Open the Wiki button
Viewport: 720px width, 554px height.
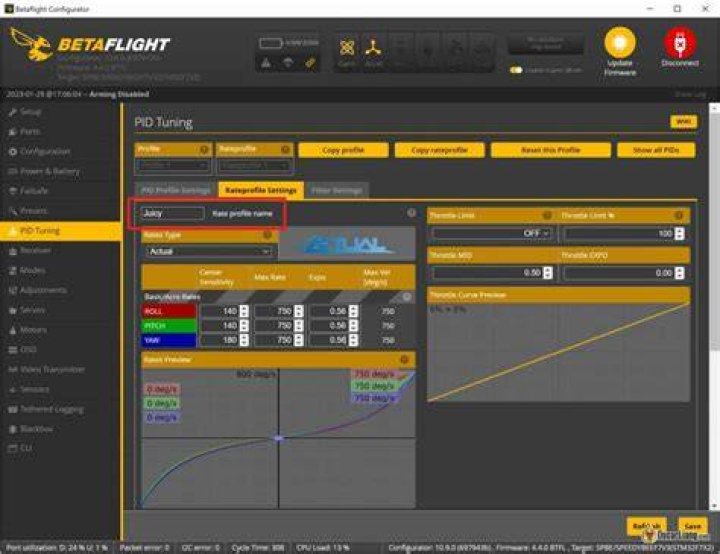[683, 122]
